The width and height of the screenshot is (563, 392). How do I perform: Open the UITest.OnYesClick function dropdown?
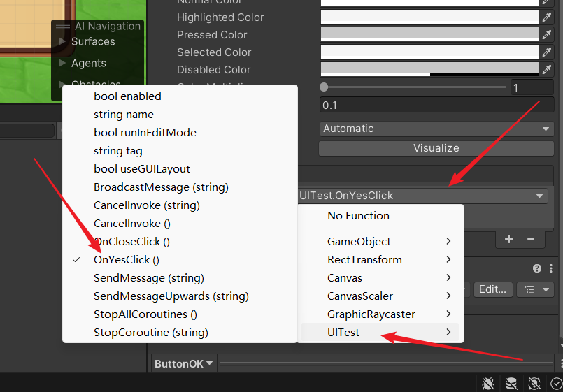tap(422, 196)
